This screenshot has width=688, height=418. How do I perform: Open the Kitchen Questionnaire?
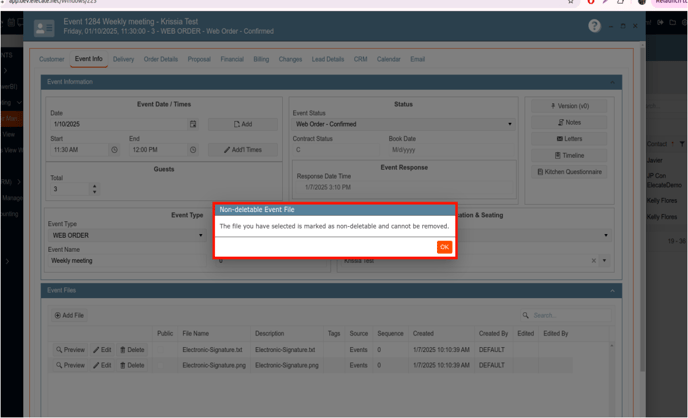pos(569,172)
